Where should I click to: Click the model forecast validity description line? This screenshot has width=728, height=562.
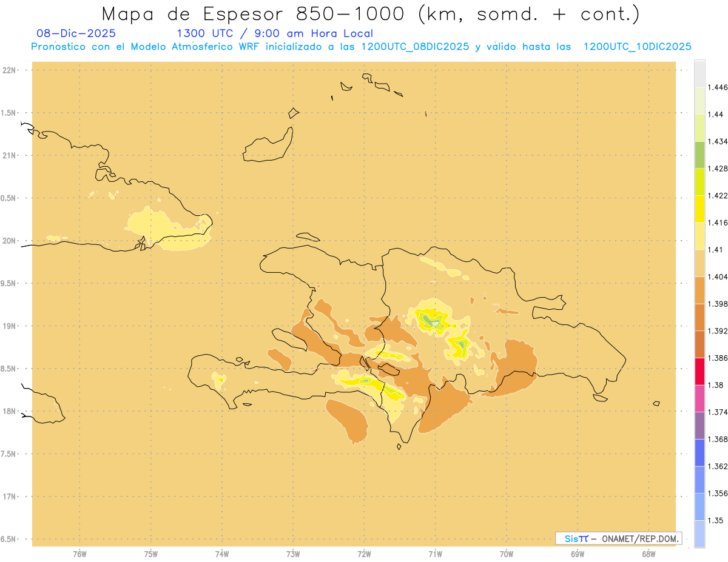[361, 47]
